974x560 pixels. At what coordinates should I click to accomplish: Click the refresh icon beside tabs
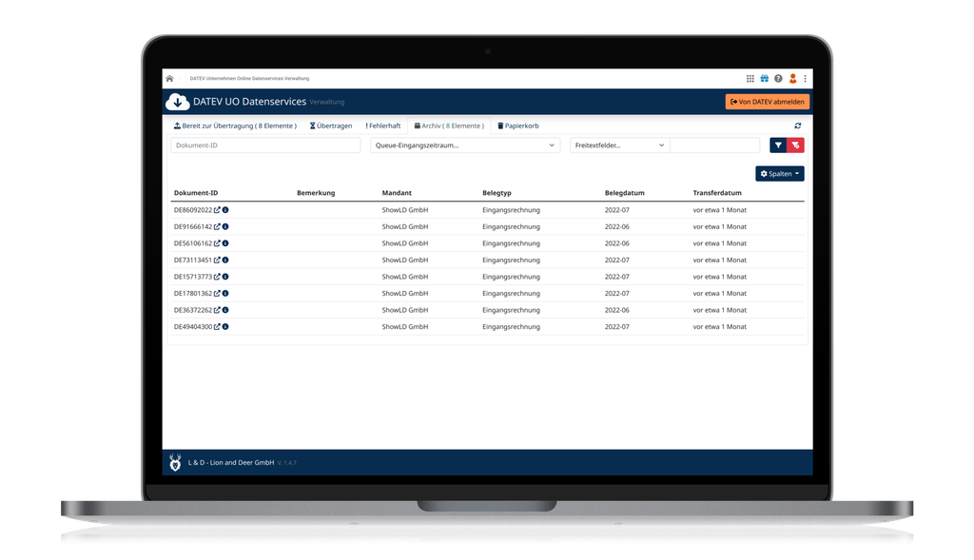[x=798, y=126]
